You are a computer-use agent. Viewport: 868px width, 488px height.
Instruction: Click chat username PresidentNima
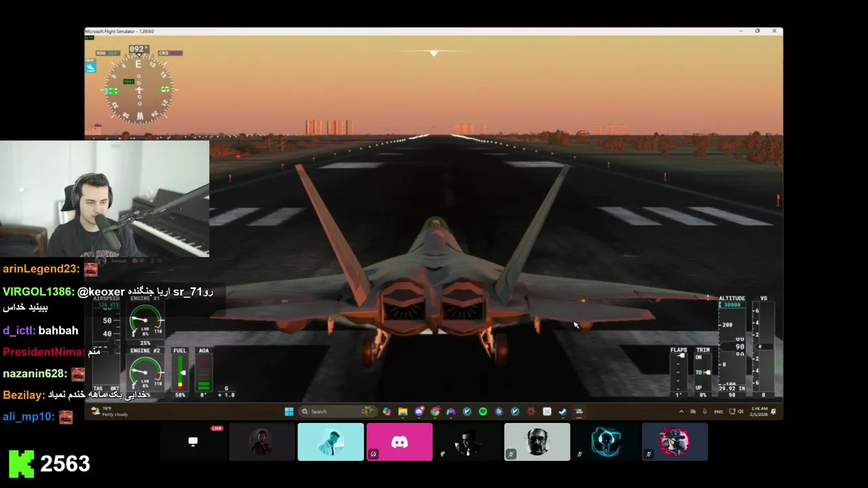coord(43,352)
